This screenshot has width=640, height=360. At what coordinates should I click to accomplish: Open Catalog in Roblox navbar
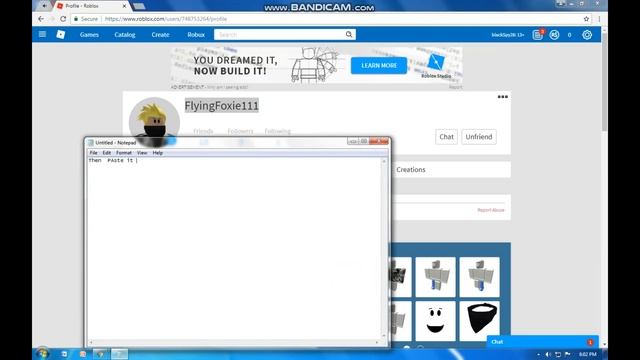tap(125, 35)
